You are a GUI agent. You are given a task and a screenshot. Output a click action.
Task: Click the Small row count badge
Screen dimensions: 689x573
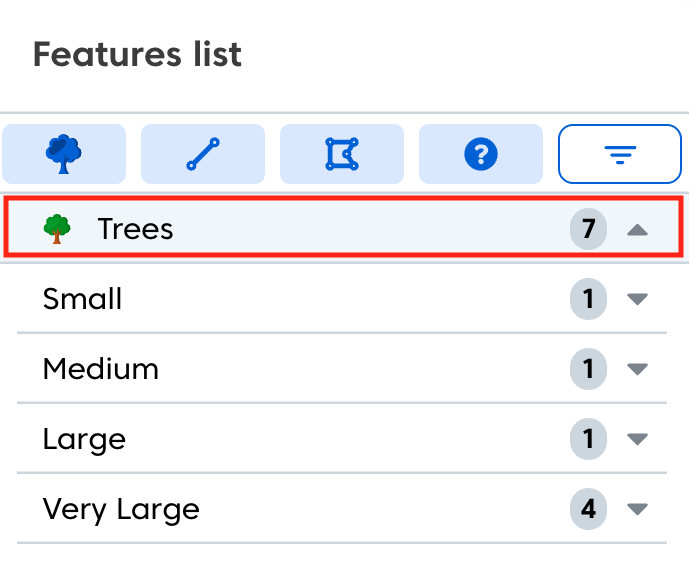click(x=588, y=299)
